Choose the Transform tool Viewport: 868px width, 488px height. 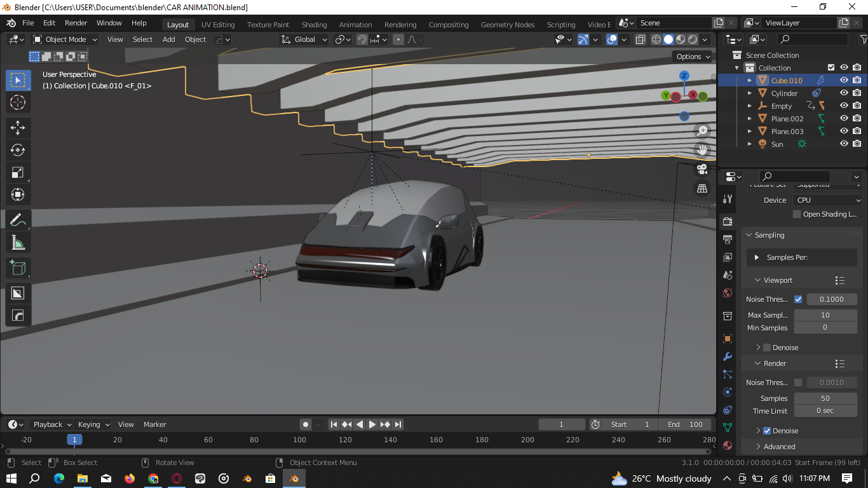tap(18, 194)
